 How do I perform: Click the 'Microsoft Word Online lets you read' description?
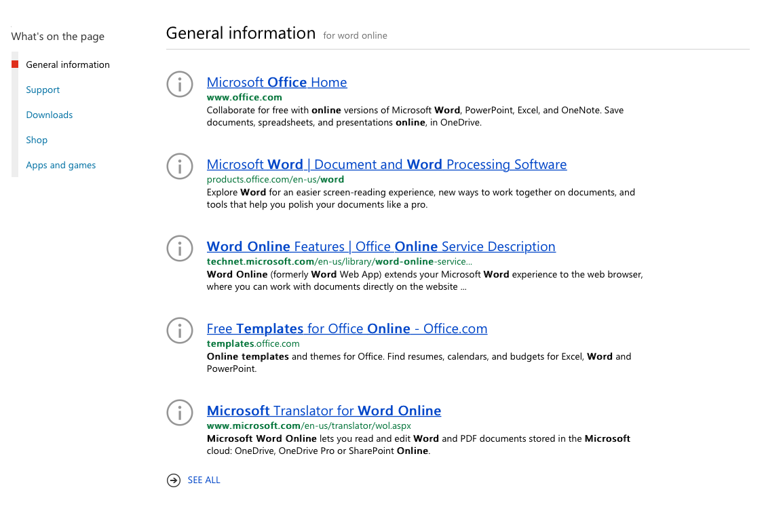[419, 444]
